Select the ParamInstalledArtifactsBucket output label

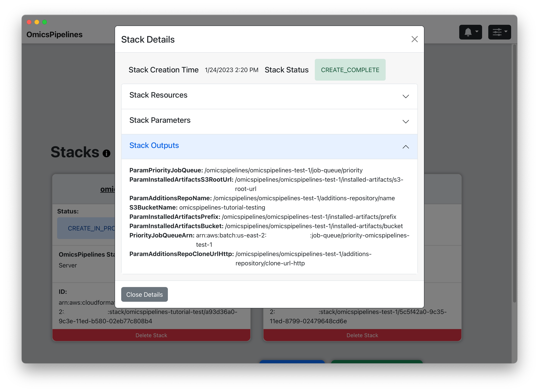tap(176, 226)
